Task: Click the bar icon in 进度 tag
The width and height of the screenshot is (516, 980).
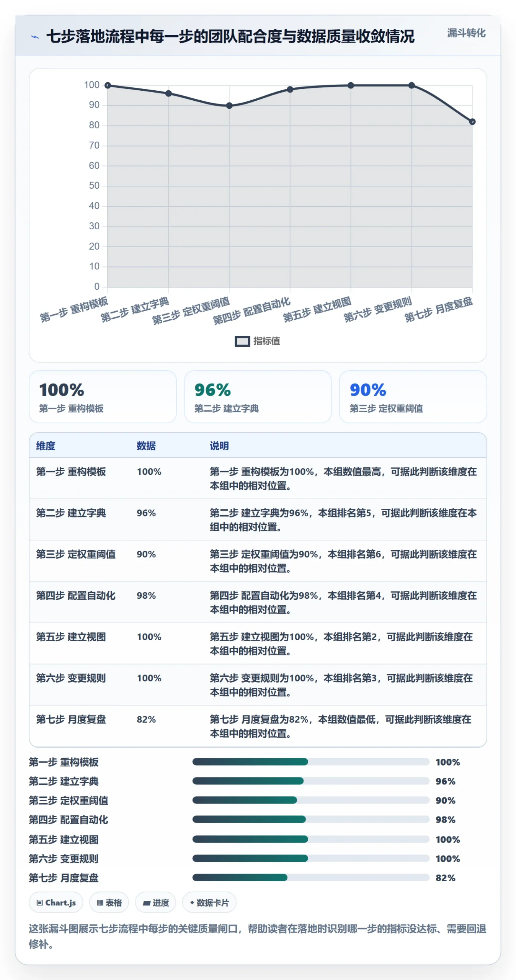Action: point(146,903)
